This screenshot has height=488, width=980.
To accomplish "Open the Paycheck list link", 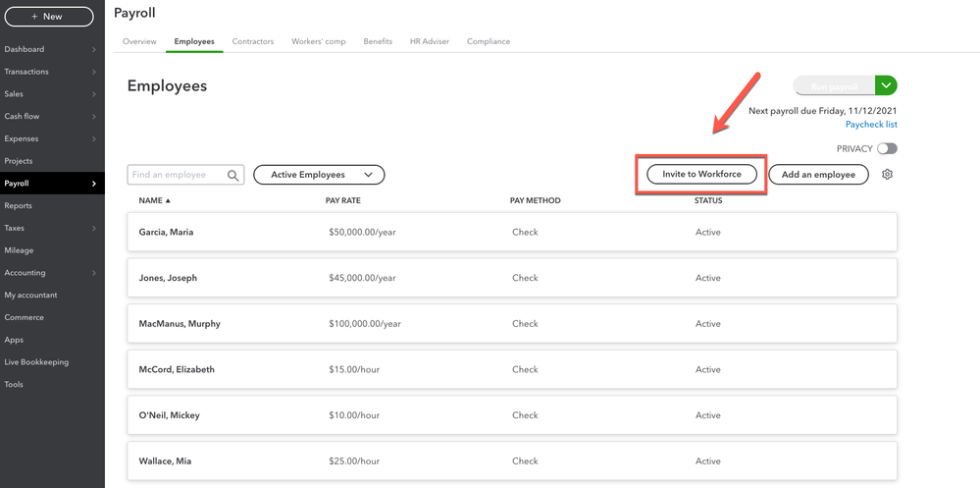I will point(871,125).
